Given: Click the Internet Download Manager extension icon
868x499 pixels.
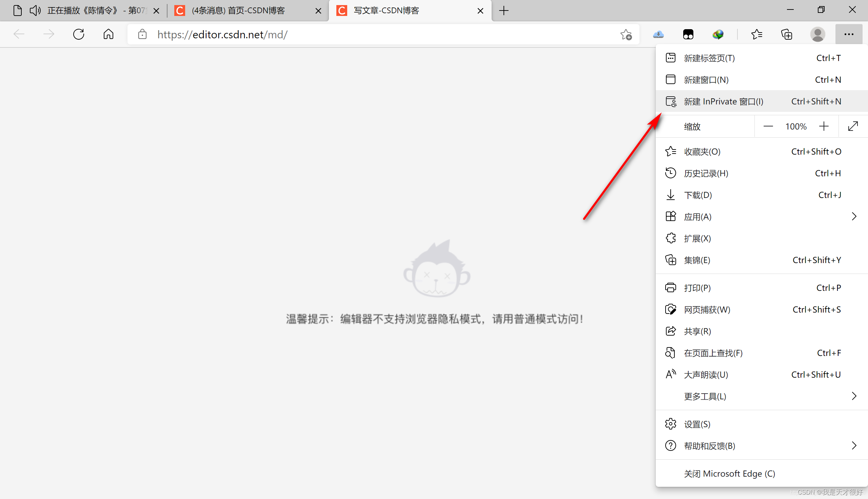Looking at the screenshot, I should 718,34.
